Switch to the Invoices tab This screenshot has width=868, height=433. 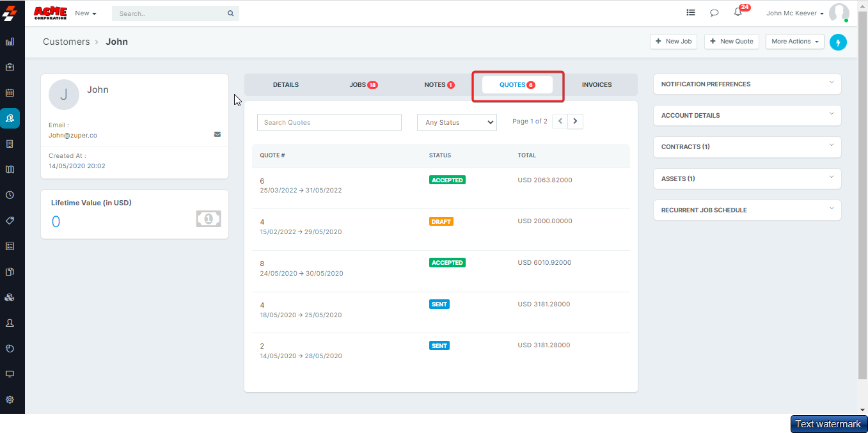click(596, 85)
